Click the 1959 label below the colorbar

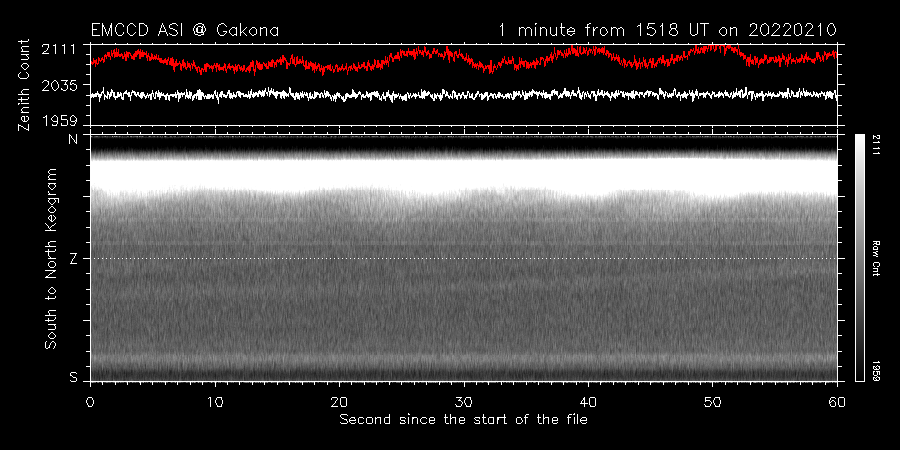(877, 372)
